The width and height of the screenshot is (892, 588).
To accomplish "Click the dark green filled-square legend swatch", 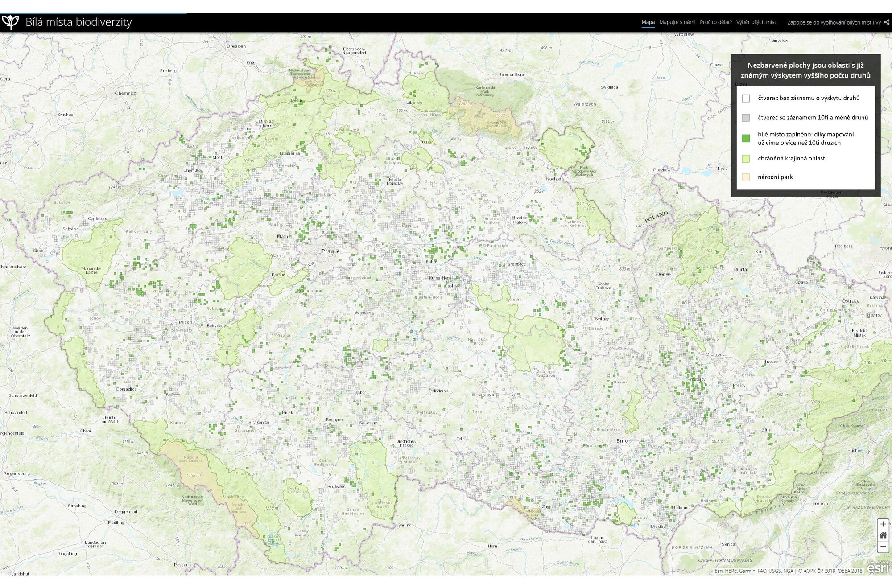I will (x=746, y=138).
